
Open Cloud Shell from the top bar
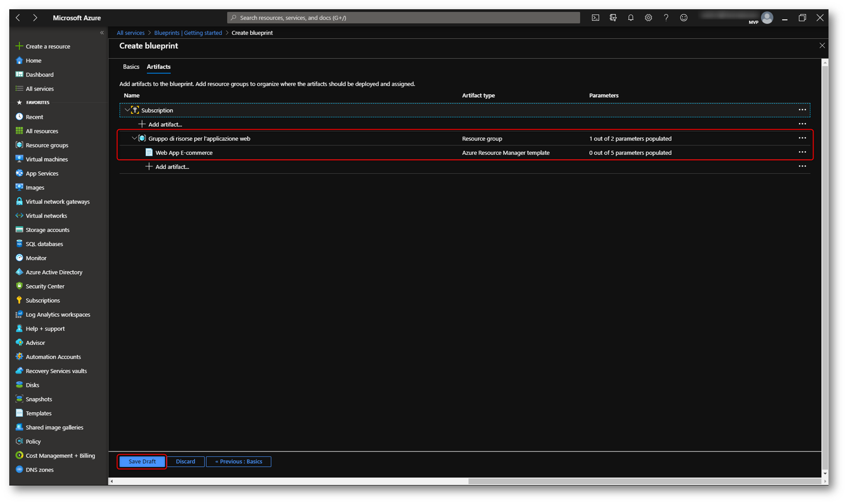[x=595, y=18]
